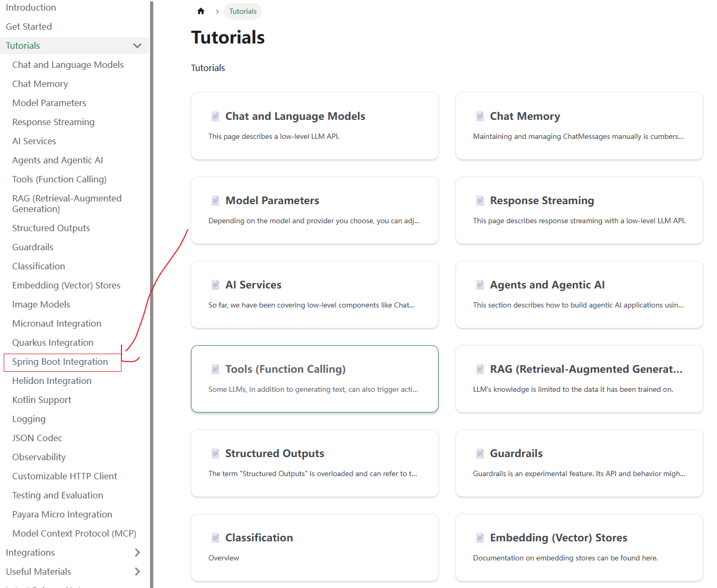Open Chat Memory in the sidebar
The width and height of the screenshot is (717, 588).
(40, 84)
